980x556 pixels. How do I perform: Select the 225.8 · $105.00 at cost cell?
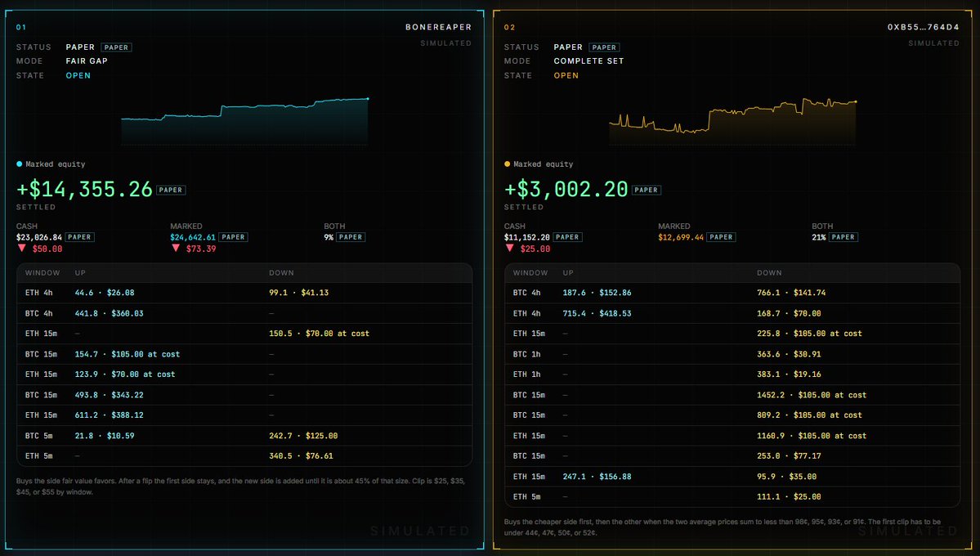[809, 334]
